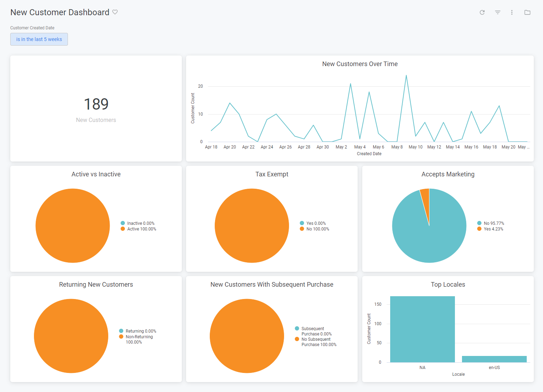The image size is (543, 392).
Task: Click the Active 100.00% legend dot
Action: 123,229
